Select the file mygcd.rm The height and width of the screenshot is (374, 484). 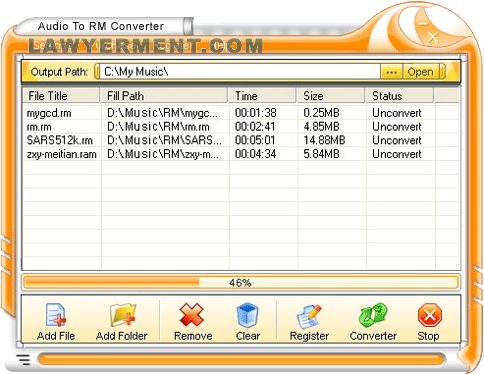(x=49, y=113)
